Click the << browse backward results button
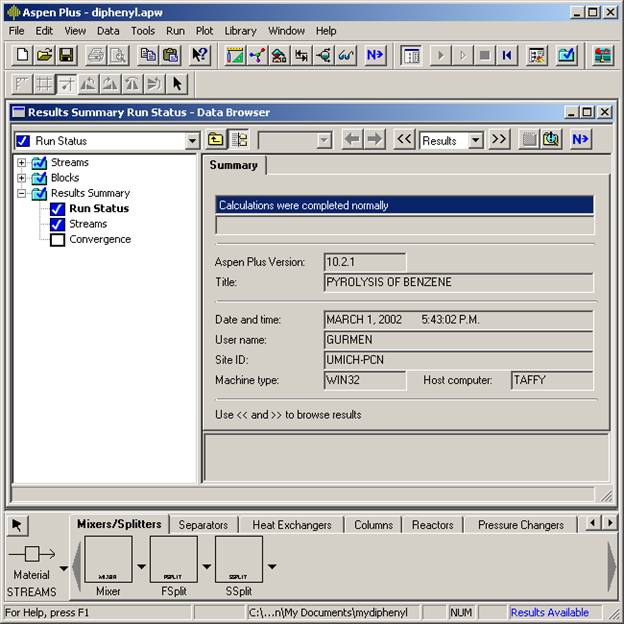The height and width of the screenshot is (624, 624). (x=404, y=140)
